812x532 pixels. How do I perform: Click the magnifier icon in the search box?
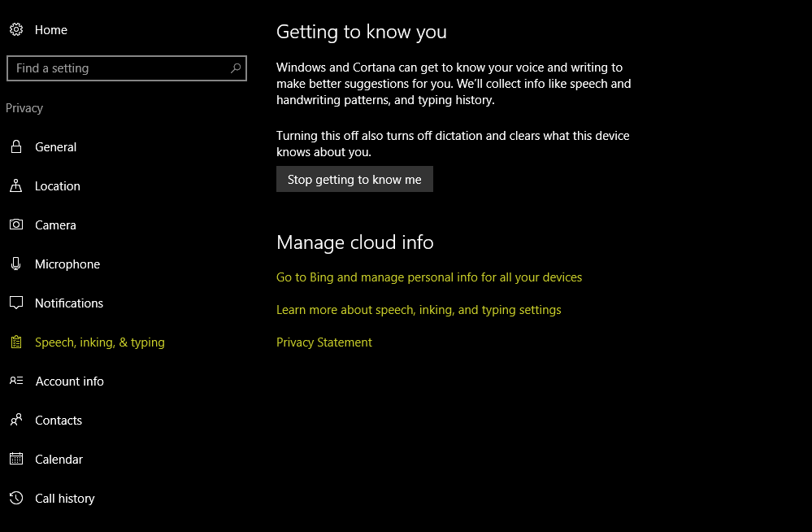point(236,68)
